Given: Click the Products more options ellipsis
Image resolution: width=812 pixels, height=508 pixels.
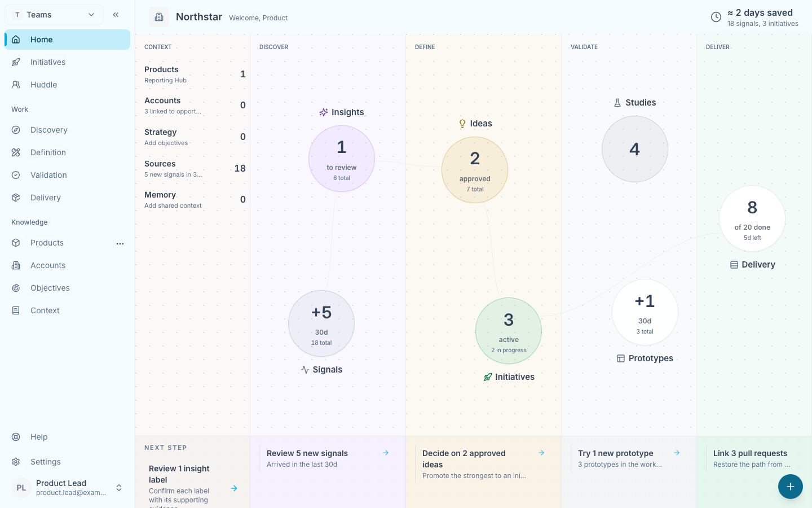Looking at the screenshot, I should coord(120,243).
